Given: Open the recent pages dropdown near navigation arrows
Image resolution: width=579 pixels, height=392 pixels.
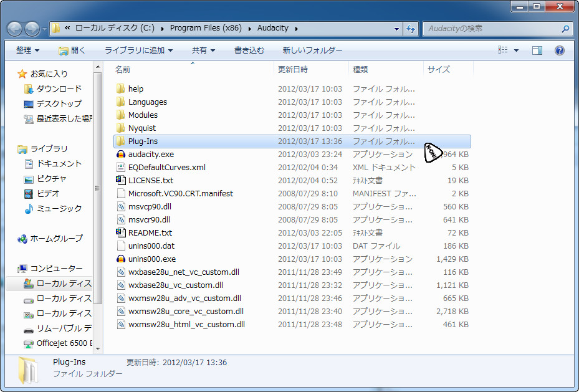Looking at the screenshot, I should tap(44, 29).
